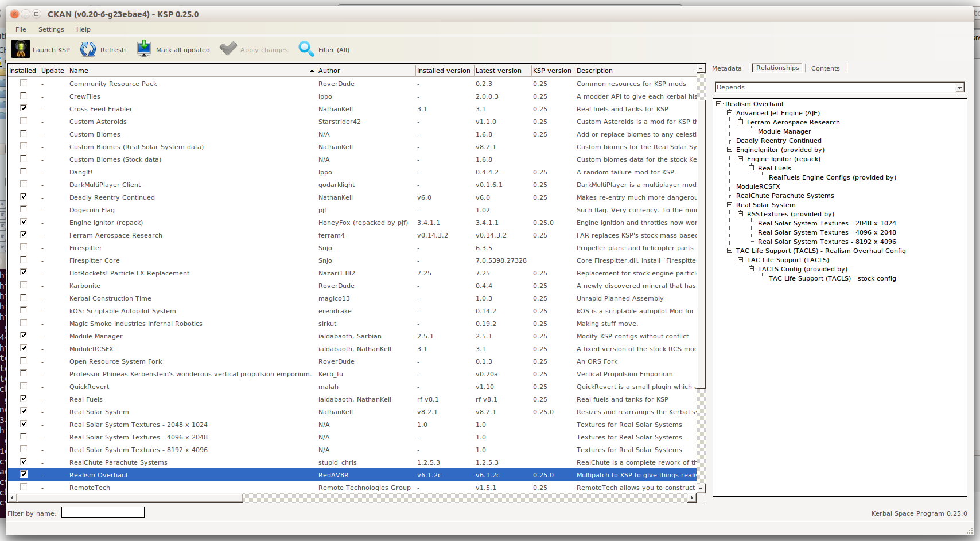Collapse Real Solar System tree node
The width and height of the screenshot is (980, 541).
729,205
